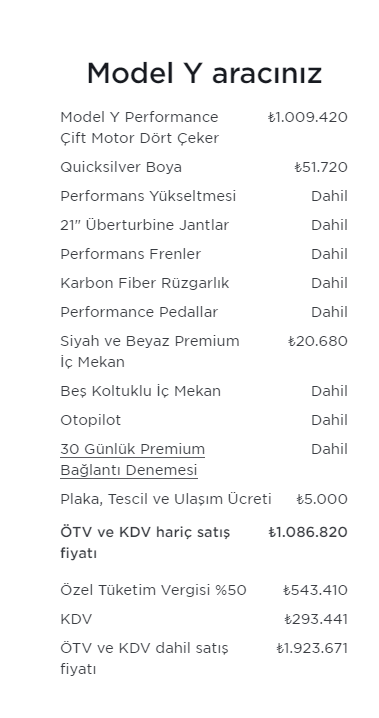379x718 pixels.
Task: Click the Otopilot line item
Action: (x=204, y=420)
